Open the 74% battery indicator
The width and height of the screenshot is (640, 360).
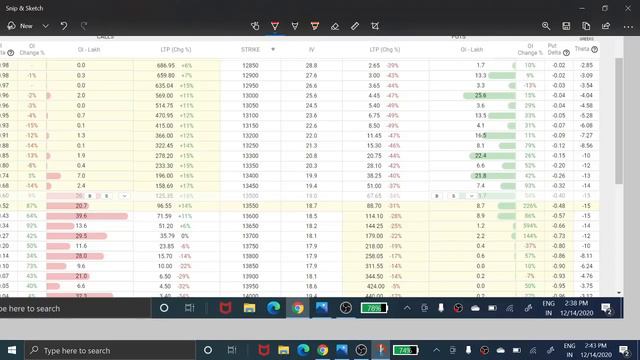[405, 350]
